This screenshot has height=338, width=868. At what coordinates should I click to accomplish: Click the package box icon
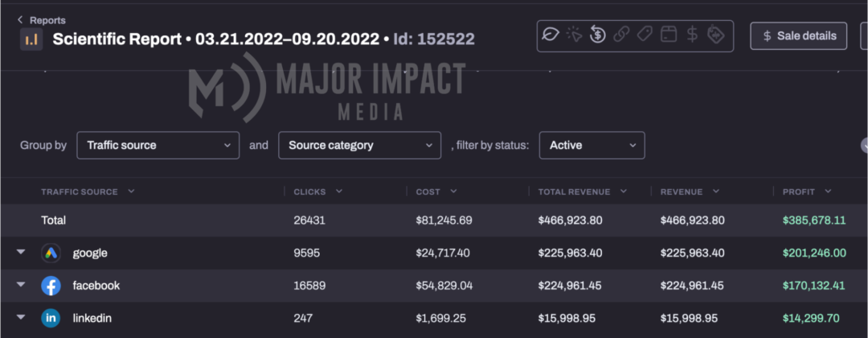click(x=669, y=35)
